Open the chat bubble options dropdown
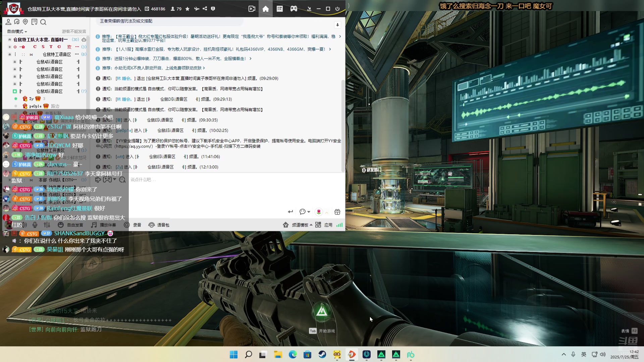Screen dimensions: 644x362 pyautogui.click(x=305, y=212)
